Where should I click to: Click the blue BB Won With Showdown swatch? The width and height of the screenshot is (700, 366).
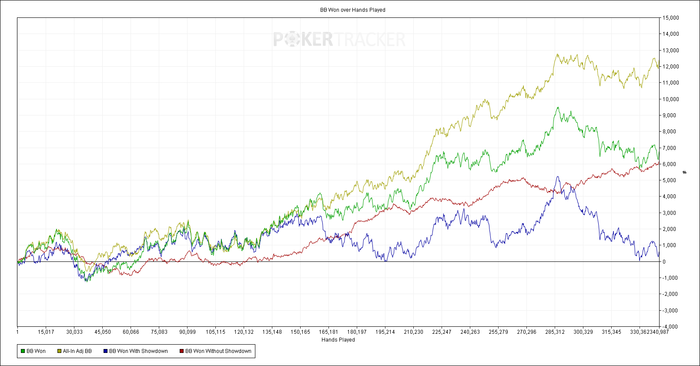(105, 351)
